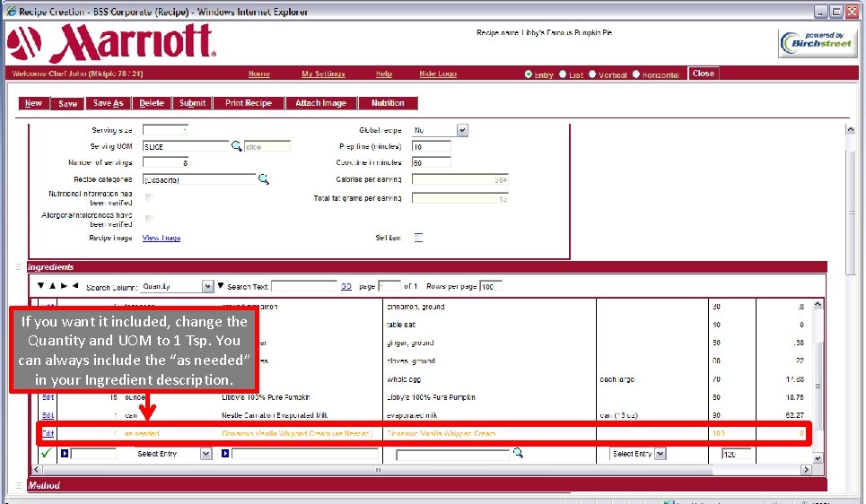This screenshot has width=866, height=504.
Task: Click the filter arrow before Search Text
Action: pyautogui.click(x=221, y=286)
